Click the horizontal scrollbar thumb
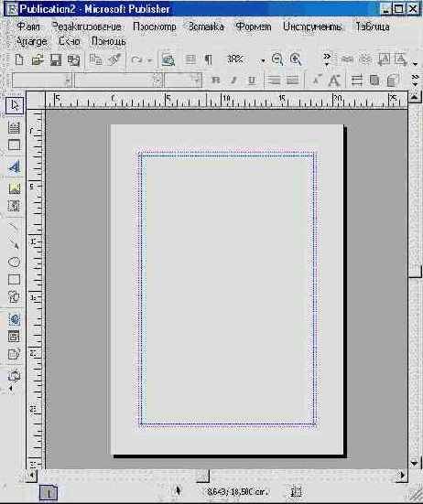The height and width of the screenshot is (504, 423). (x=202, y=476)
